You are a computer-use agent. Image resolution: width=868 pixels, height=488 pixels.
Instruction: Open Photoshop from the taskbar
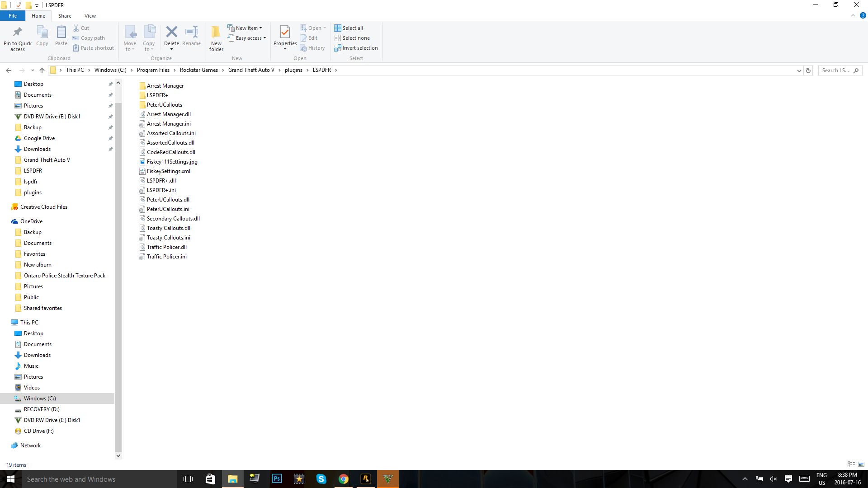(x=277, y=479)
